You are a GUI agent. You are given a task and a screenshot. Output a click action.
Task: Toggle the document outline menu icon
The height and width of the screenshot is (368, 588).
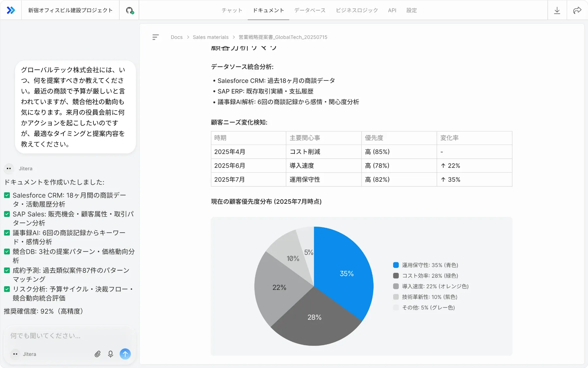(x=156, y=37)
